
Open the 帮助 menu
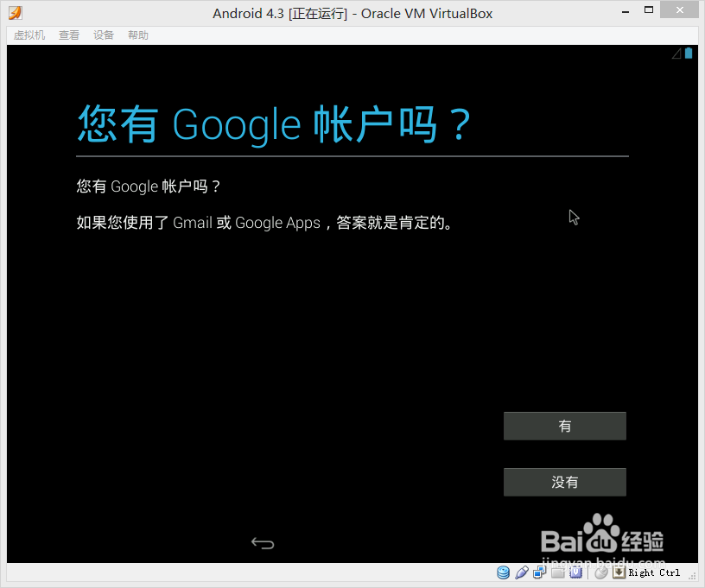pyautogui.click(x=138, y=35)
